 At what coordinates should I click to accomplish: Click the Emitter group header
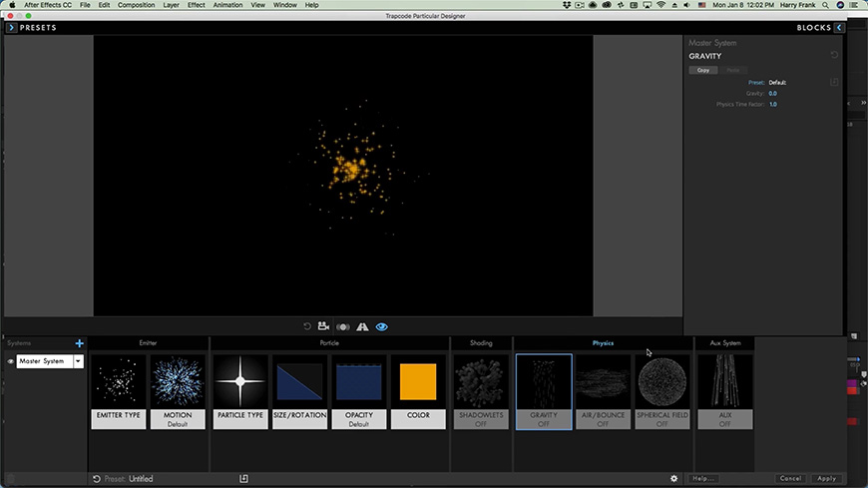pos(148,343)
